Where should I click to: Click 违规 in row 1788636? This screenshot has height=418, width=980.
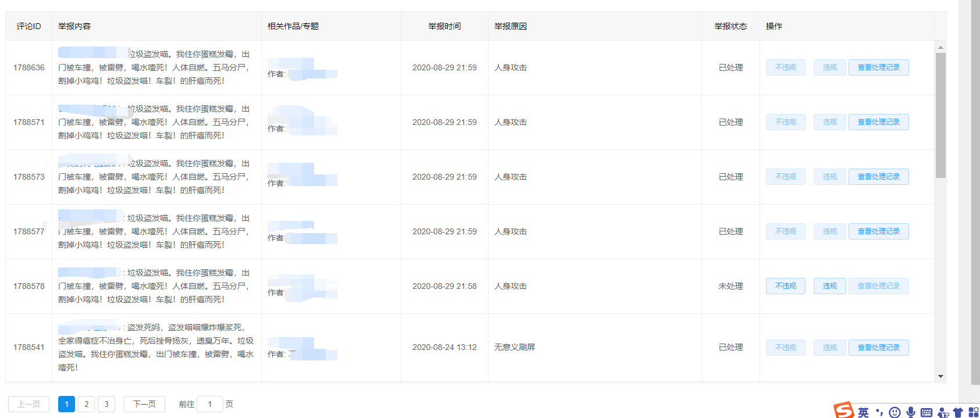[829, 67]
